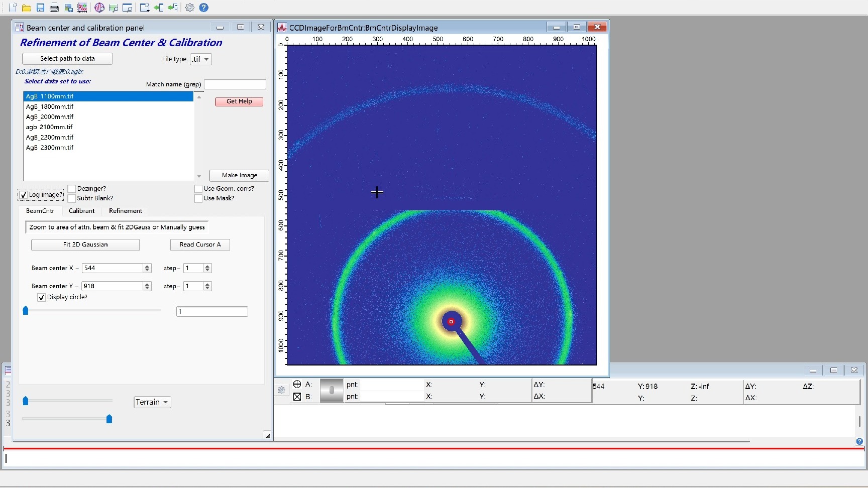The height and width of the screenshot is (488, 868).
Task: Click the Fit 2D Gaussian button
Action: pyautogui.click(x=85, y=245)
